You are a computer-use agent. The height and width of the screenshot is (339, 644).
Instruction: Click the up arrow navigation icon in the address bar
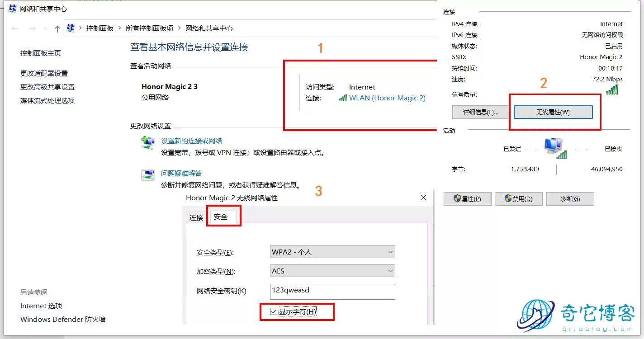click(56, 28)
